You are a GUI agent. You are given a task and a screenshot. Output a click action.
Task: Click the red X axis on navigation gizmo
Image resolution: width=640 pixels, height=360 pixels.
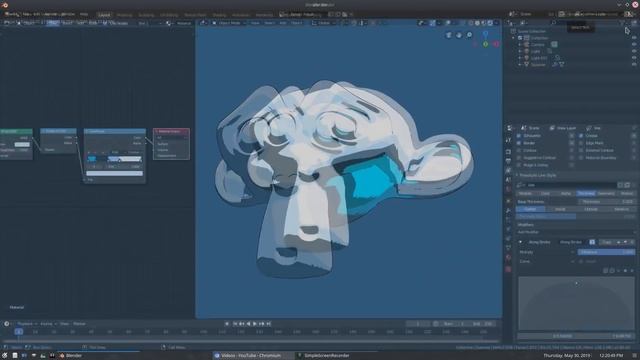coord(496,44)
